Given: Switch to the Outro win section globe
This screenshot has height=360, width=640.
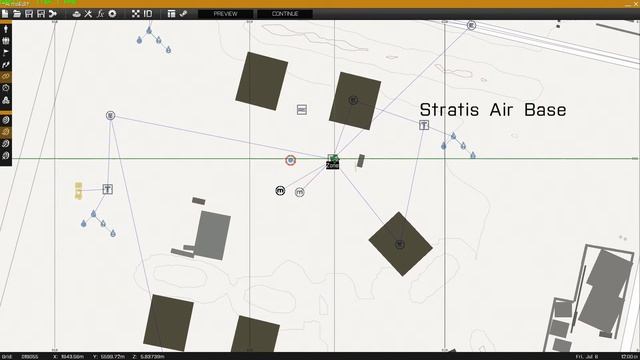Looking at the screenshot, I should [6, 144].
